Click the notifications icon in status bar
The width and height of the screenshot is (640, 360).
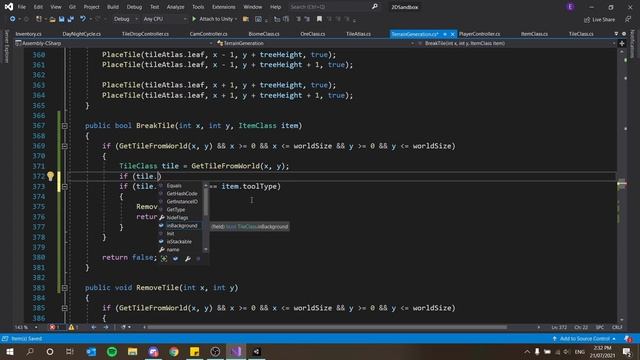[x=628, y=339]
